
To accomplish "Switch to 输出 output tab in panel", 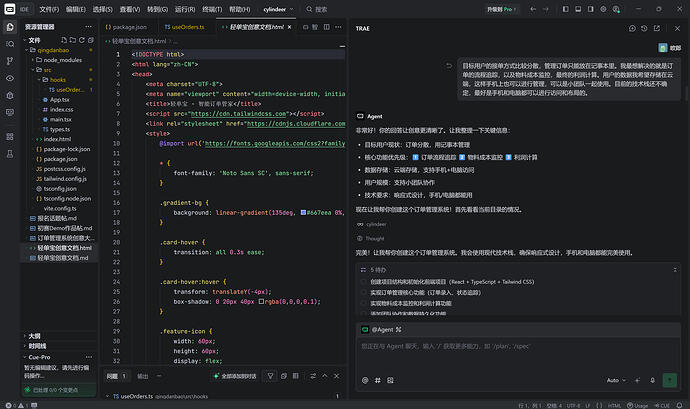I will coord(143,376).
